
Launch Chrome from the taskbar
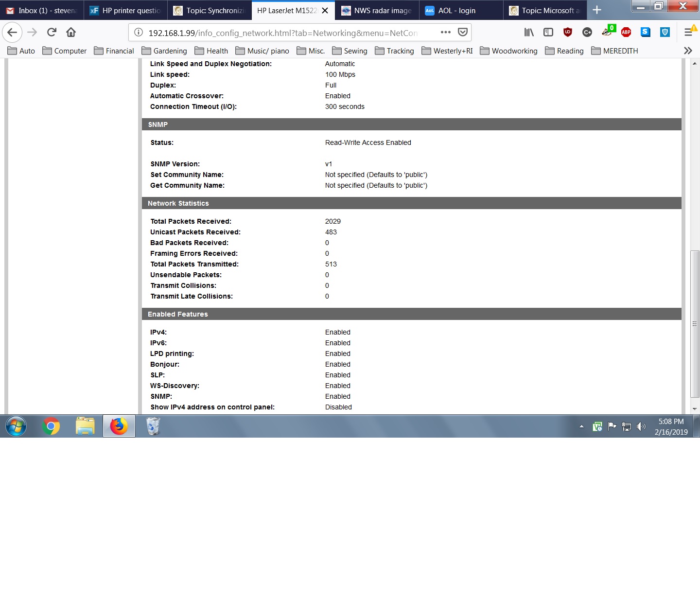pyautogui.click(x=51, y=426)
